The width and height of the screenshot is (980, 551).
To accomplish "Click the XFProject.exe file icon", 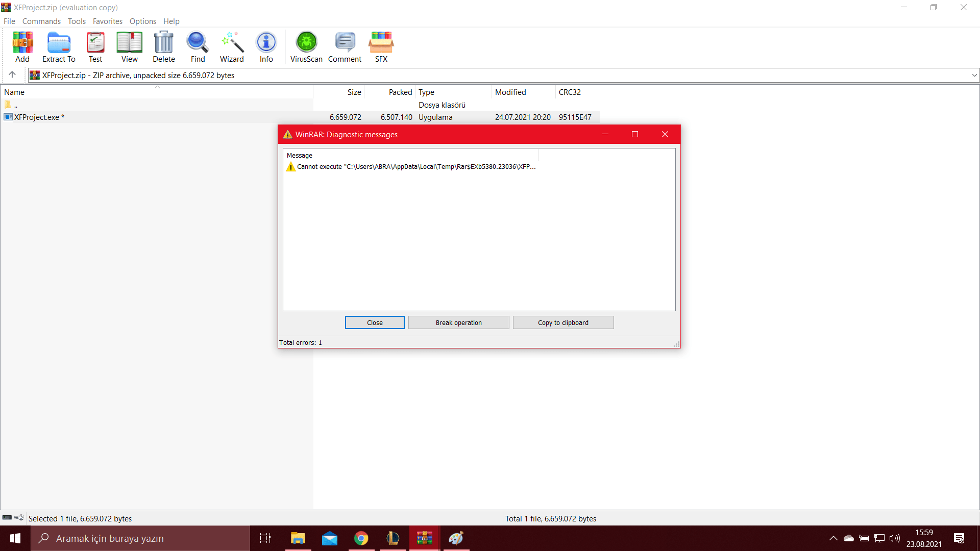I will pyautogui.click(x=8, y=117).
